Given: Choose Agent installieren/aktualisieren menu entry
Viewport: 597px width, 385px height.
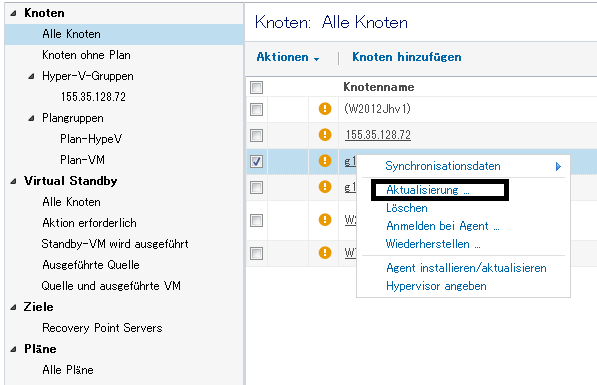Looking at the screenshot, I should (x=466, y=268).
